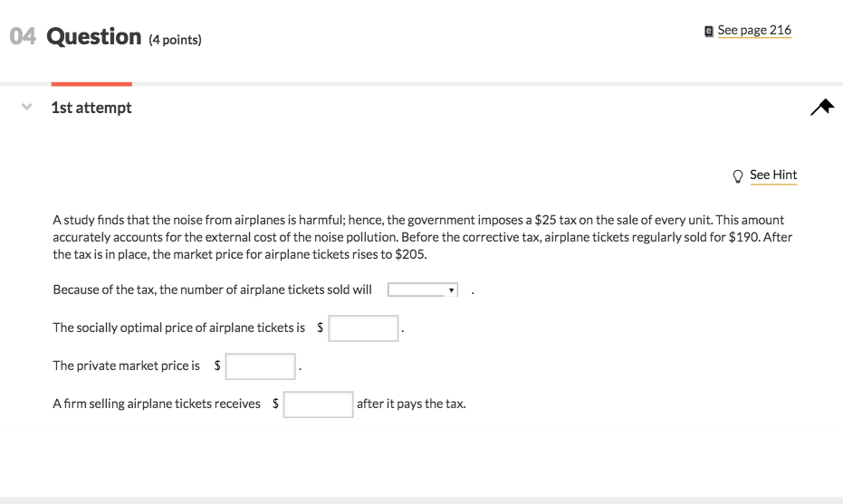This screenshot has height=504, width=843.
Task: Focus the private market price input field
Action: coord(261,366)
